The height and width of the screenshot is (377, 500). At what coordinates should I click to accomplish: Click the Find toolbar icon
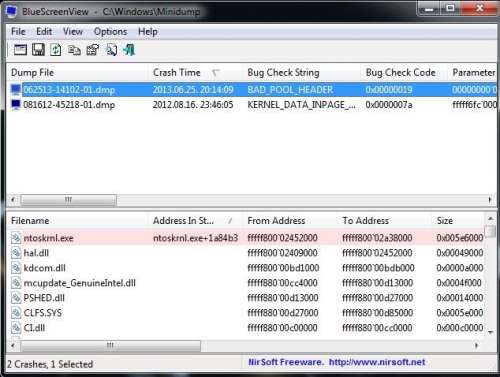point(111,50)
